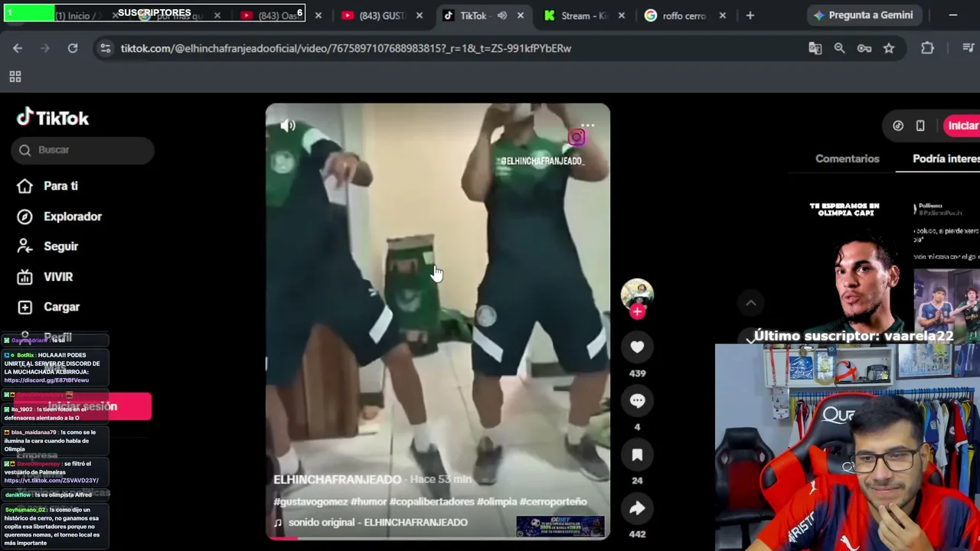
Task: Click the Pregunta a Gemini button
Action: tap(863, 15)
